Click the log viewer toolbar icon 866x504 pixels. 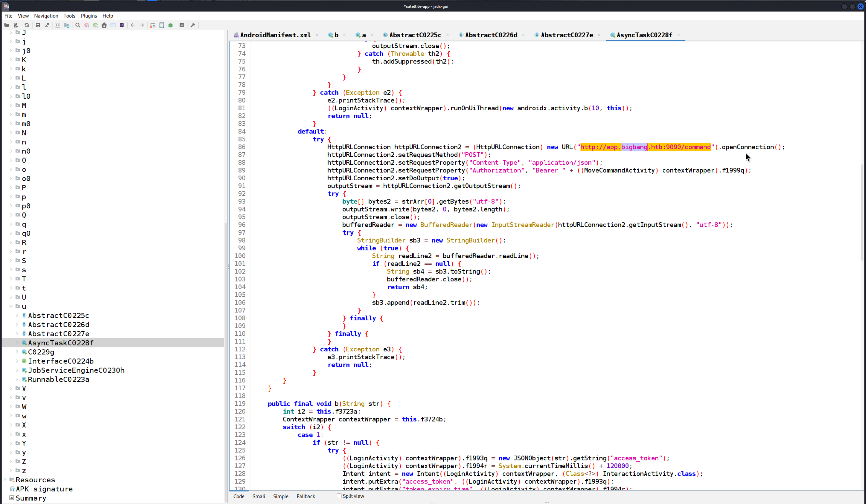click(181, 25)
